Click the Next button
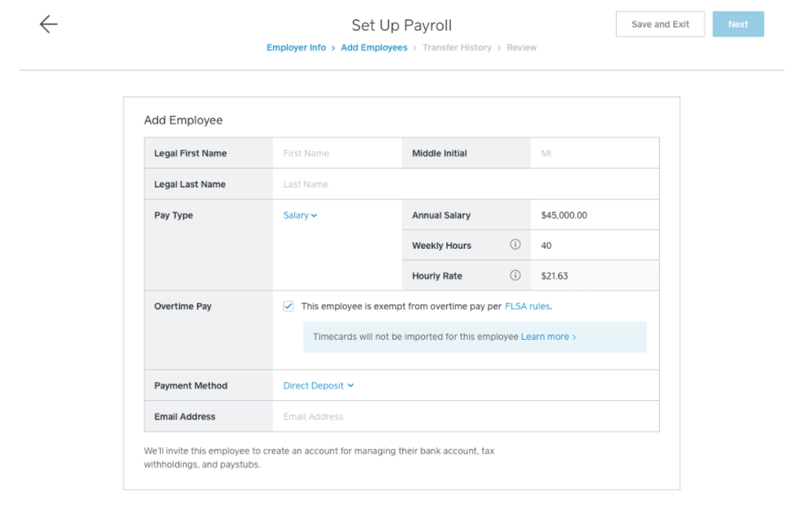Image resolution: width=812 pixels, height=514 pixels. pos(737,24)
